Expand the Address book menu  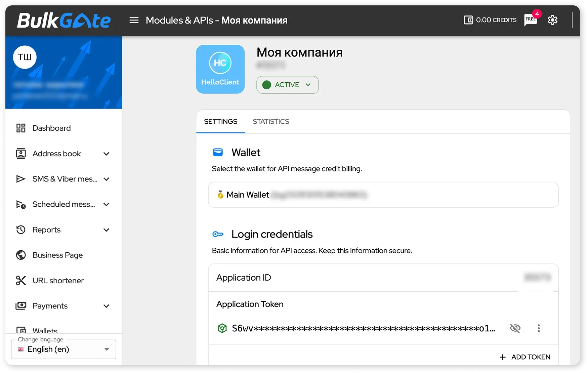[106, 154]
